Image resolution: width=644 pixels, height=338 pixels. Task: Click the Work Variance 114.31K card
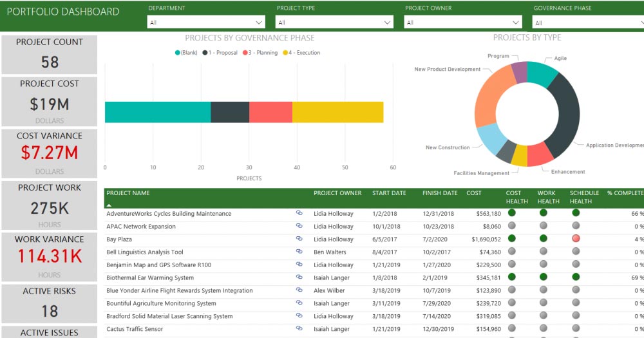50,257
